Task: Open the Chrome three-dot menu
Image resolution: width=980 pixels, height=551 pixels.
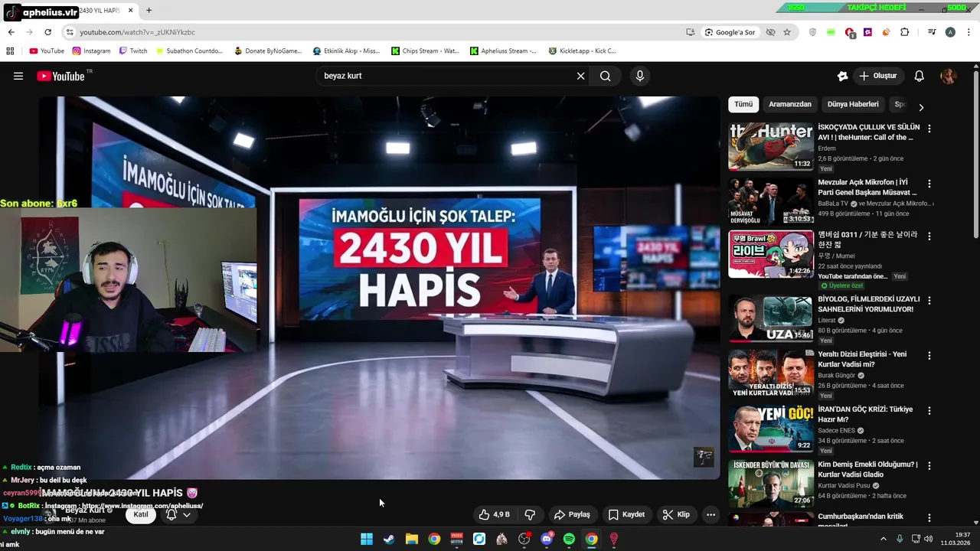Action: point(968,32)
